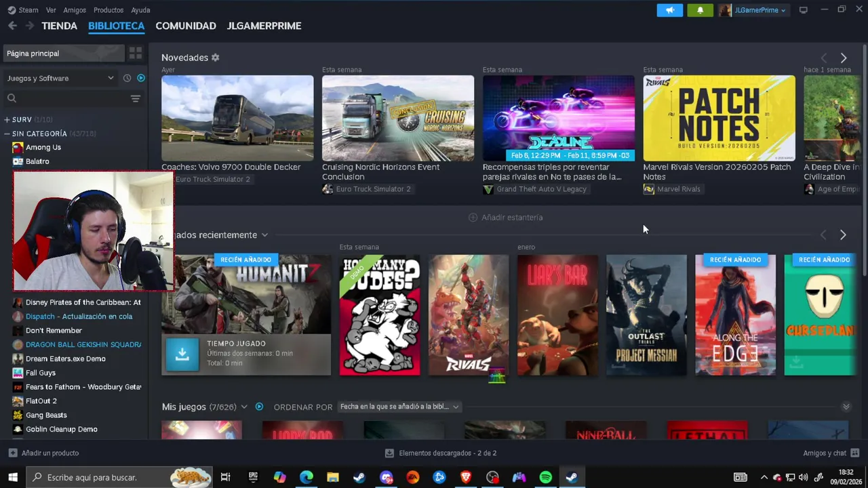Open the downloads manager icon

389,453
